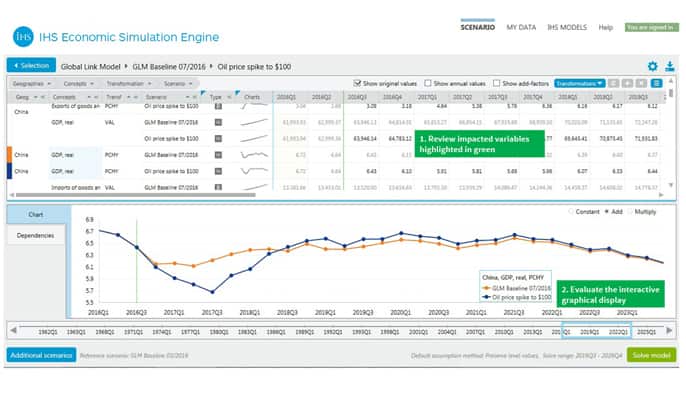The image size is (686, 400).
Task: Enable Show add-factors checkbox
Action: [x=497, y=83]
